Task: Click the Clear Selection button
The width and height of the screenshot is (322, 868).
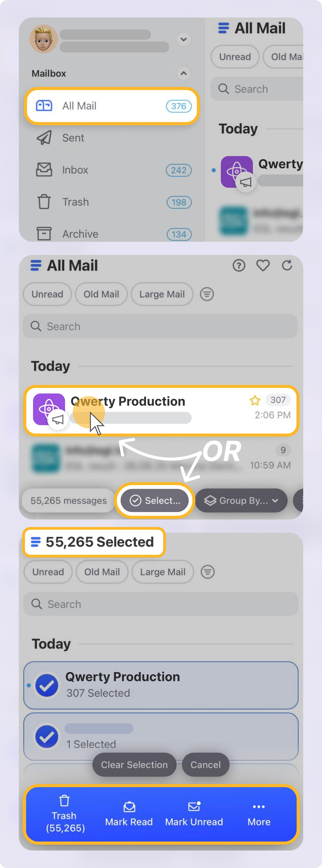Action: [x=134, y=765]
